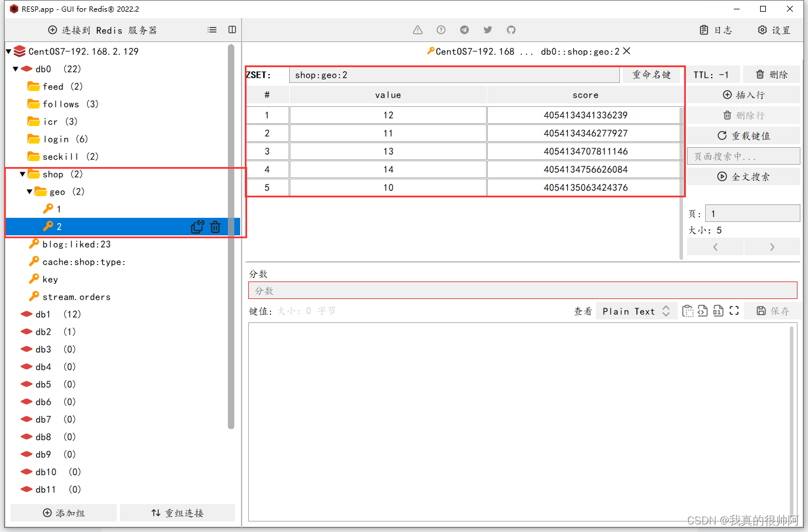Connect to Redis server button

[102, 30]
